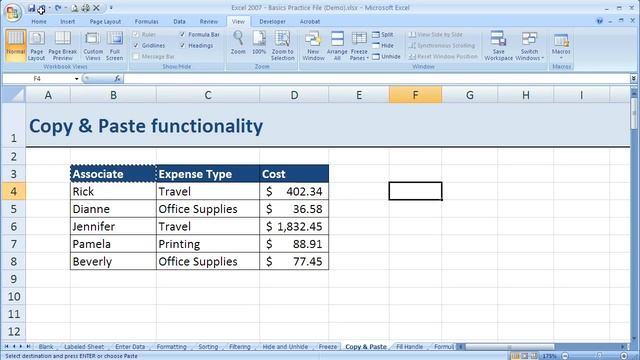Viewport: 640px width, 360px height.
Task: Open Custom Views dialog
Action: (93, 45)
